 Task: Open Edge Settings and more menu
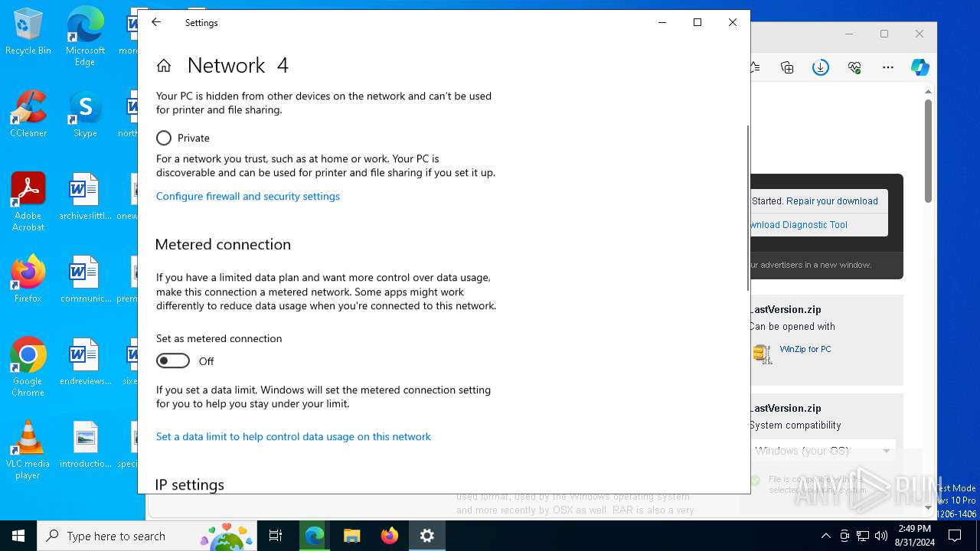point(888,67)
